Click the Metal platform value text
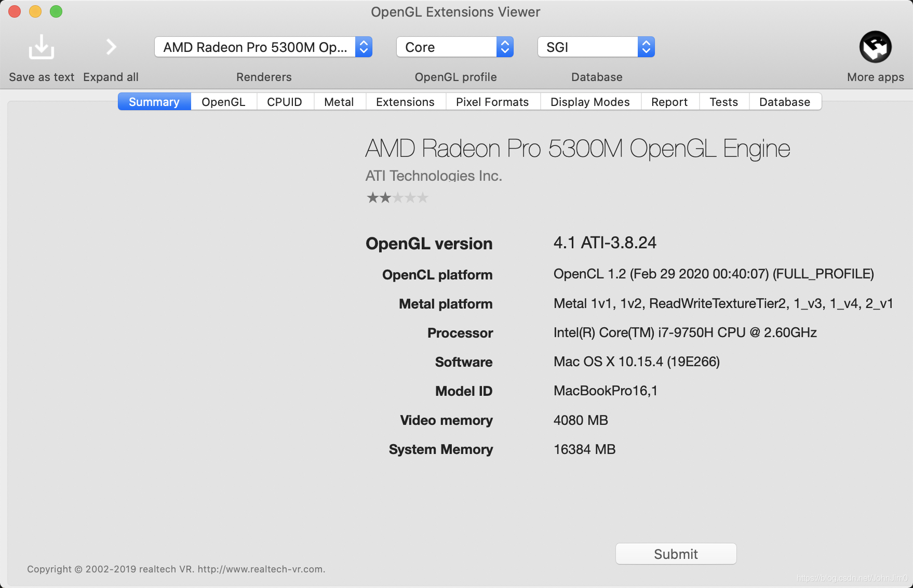The width and height of the screenshot is (913, 588). 723,303
